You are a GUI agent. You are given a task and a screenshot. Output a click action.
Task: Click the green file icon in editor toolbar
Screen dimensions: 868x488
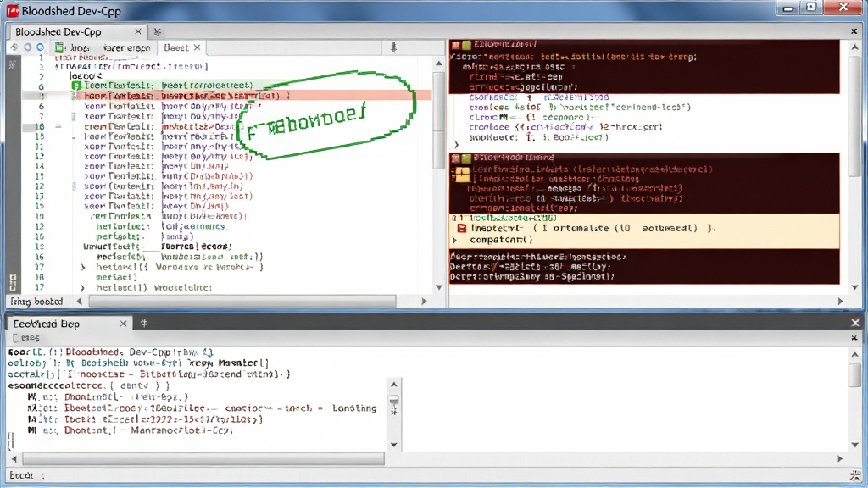[59, 47]
